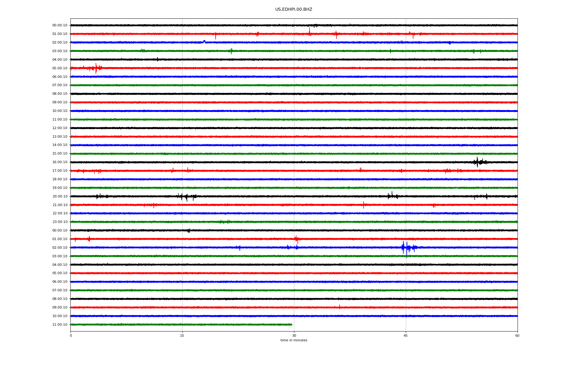This screenshot has height=368, width=588.
Task: Click the 0 tick label on x-axis
Action: pos(71,335)
